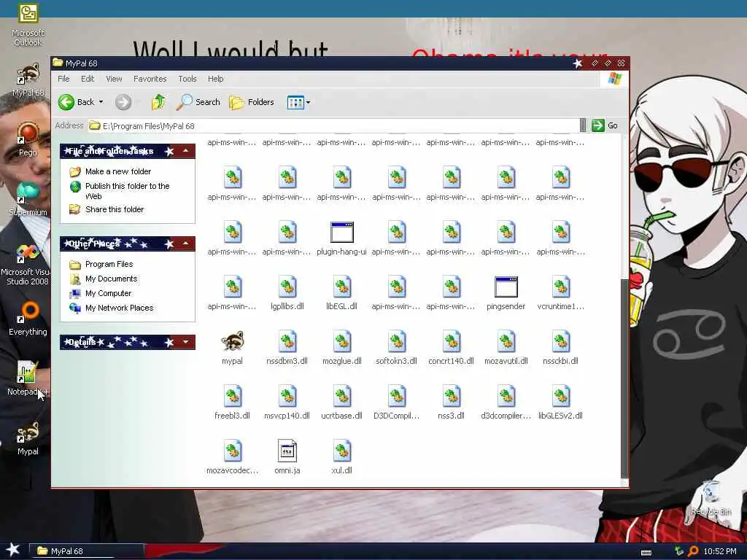Click the taskbar clock showing 10:52 PM
This screenshot has height=560, width=747.
click(x=720, y=551)
